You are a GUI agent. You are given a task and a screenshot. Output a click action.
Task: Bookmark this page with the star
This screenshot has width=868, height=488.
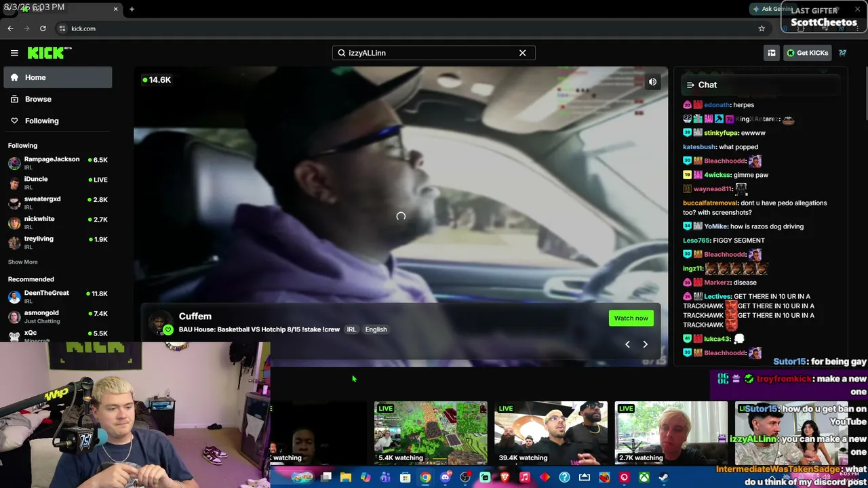coord(762,28)
